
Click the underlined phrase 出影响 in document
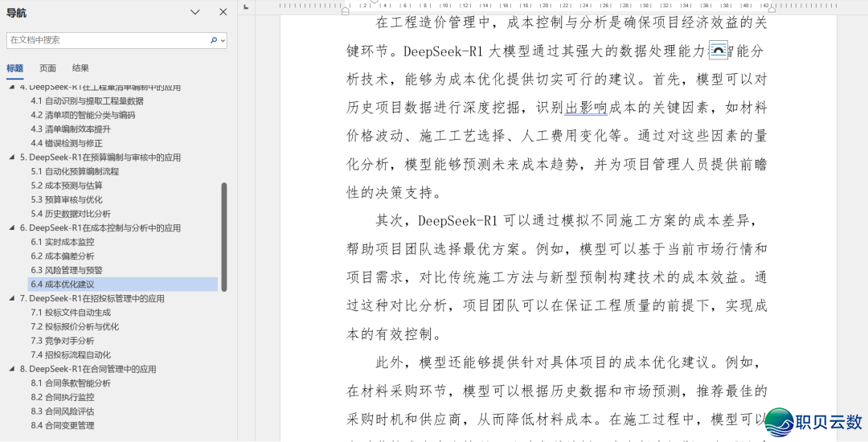pyautogui.click(x=586, y=108)
